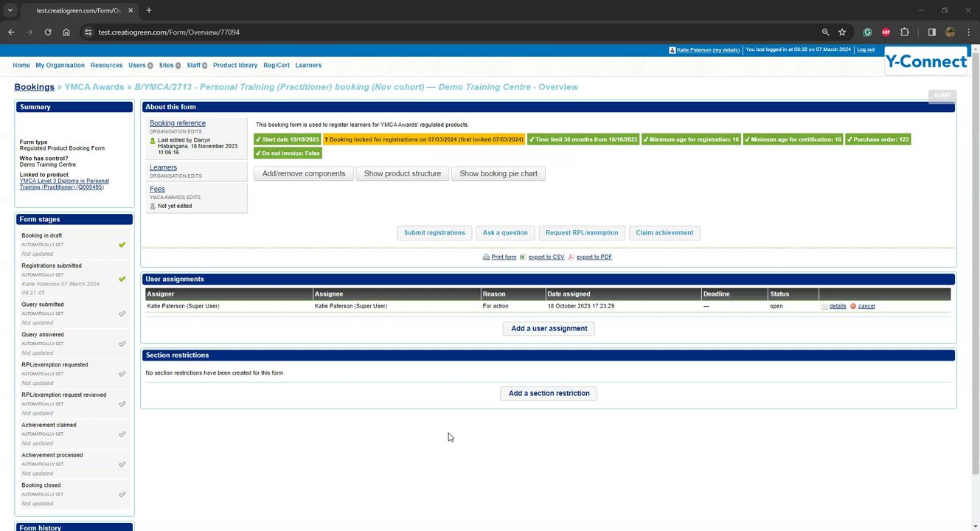Click Claim achievement button
Viewport: 980px width, 531px height.
664,233
